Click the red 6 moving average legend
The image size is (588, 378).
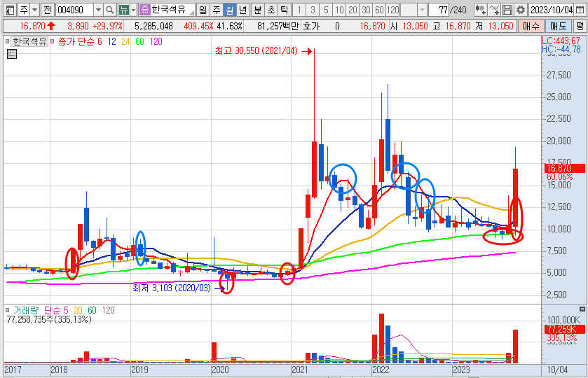pyautogui.click(x=100, y=41)
